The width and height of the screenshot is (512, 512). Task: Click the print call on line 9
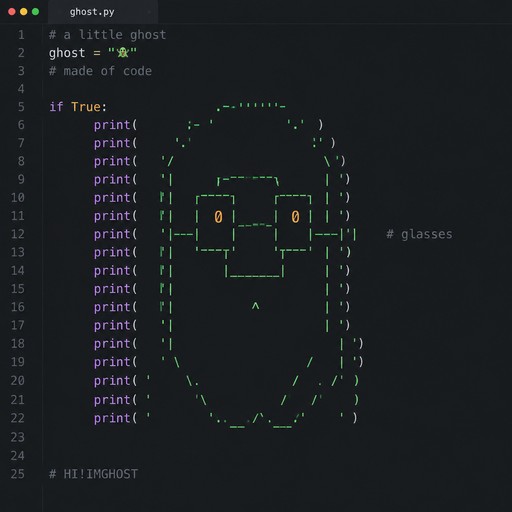click(x=112, y=180)
